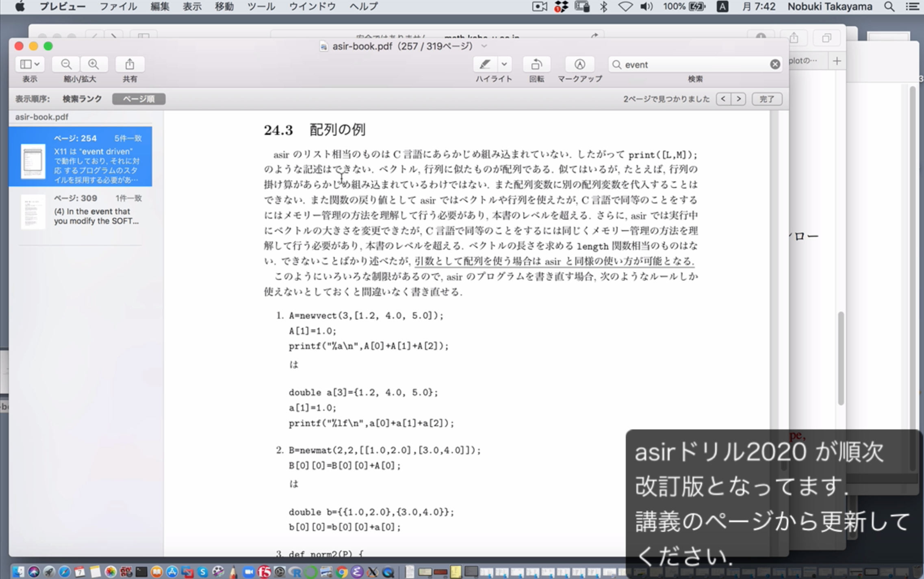Sort results by ページ順
This screenshot has height=579, width=924.
(x=139, y=99)
